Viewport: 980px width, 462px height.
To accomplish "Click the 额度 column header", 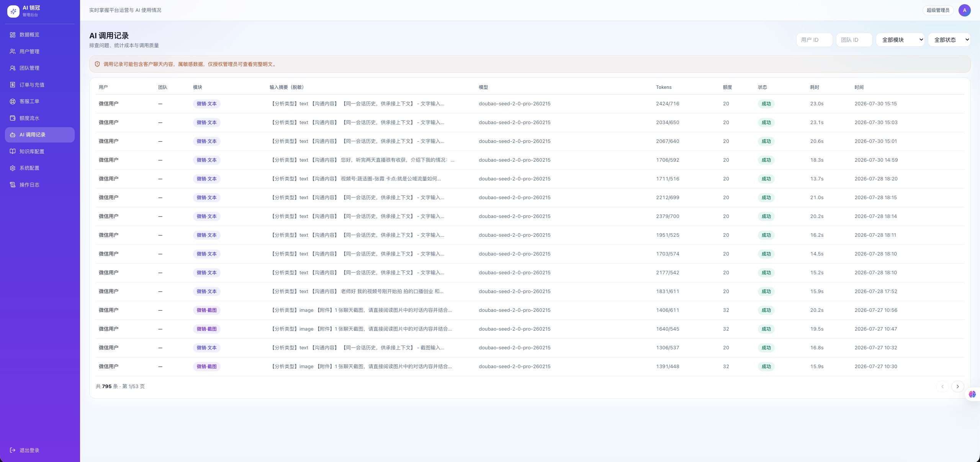I will tap(728, 87).
